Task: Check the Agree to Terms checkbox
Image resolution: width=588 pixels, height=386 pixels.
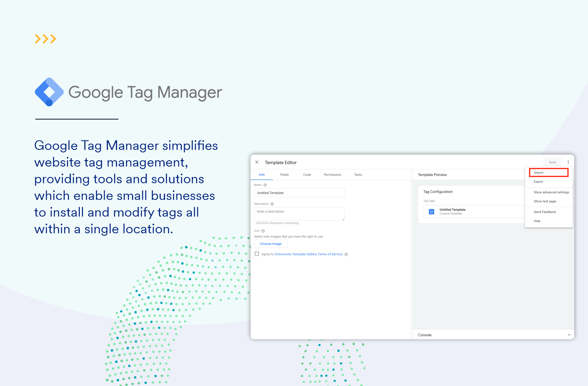Action: point(257,254)
